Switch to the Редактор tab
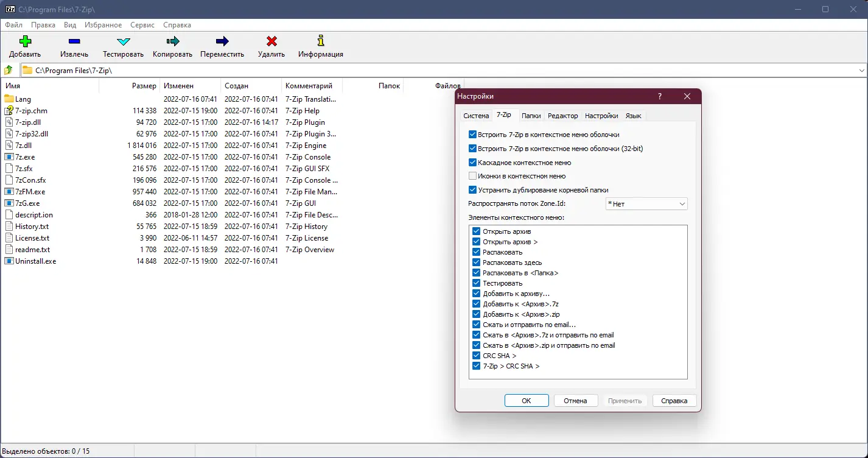The height and width of the screenshot is (458, 868). click(563, 116)
